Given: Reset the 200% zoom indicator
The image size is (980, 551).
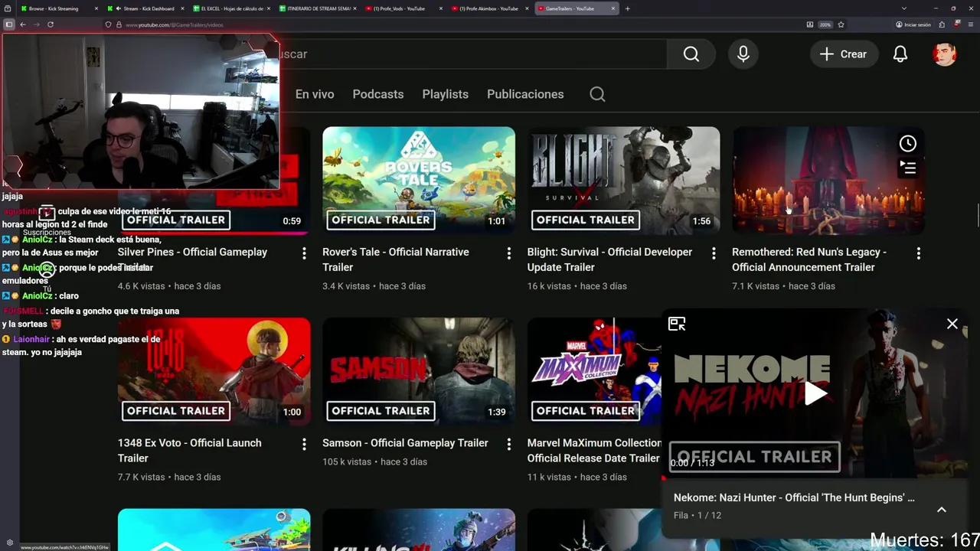Looking at the screenshot, I should [x=825, y=24].
